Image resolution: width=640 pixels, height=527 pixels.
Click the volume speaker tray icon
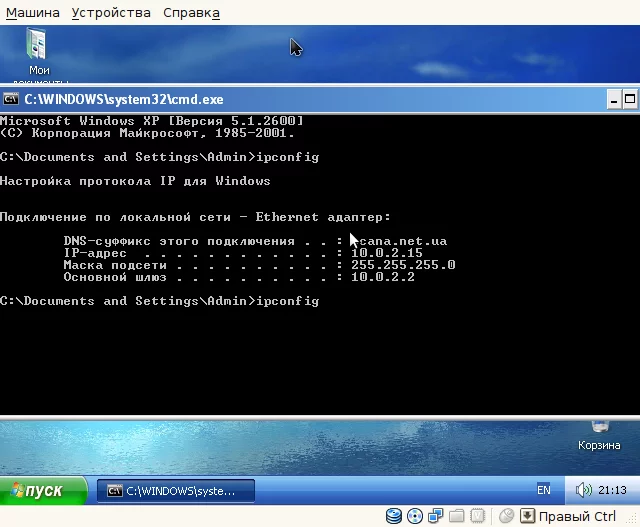pyautogui.click(x=583, y=490)
